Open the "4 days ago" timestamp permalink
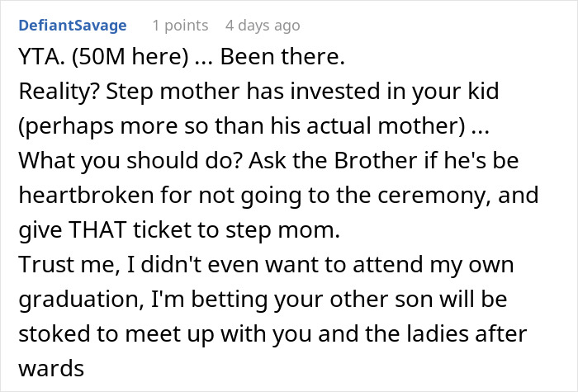578x392 pixels. tap(263, 26)
